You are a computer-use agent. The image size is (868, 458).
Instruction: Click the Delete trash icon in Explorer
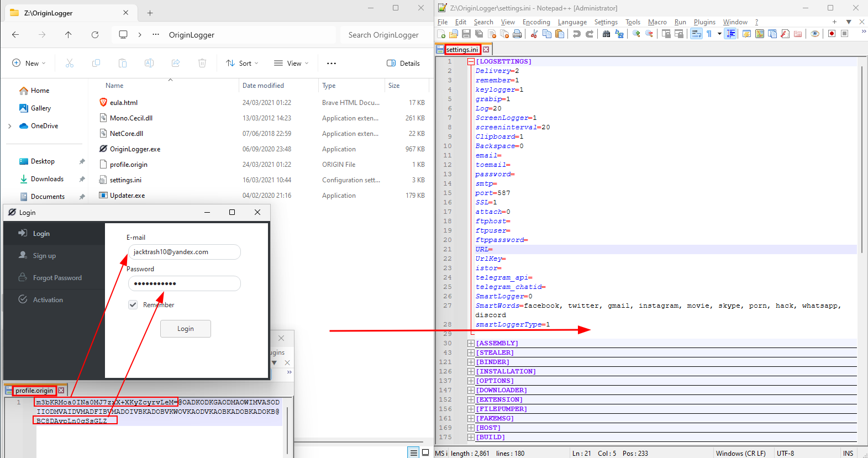202,63
